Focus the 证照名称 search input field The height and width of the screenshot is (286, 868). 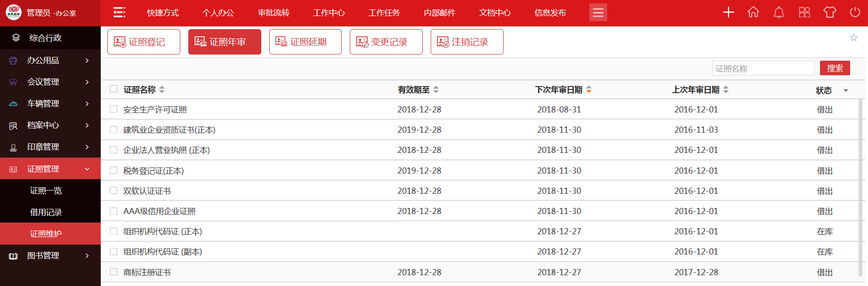point(763,68)
